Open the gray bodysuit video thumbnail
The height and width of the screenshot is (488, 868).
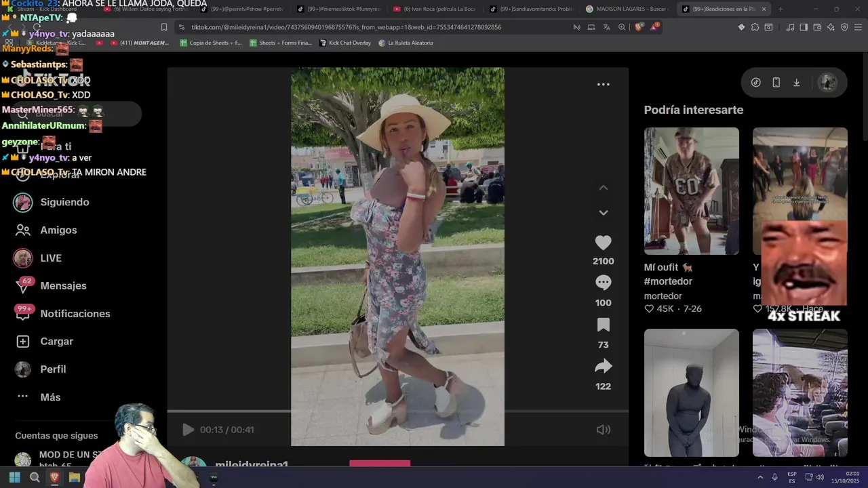(x=691, y=392)
